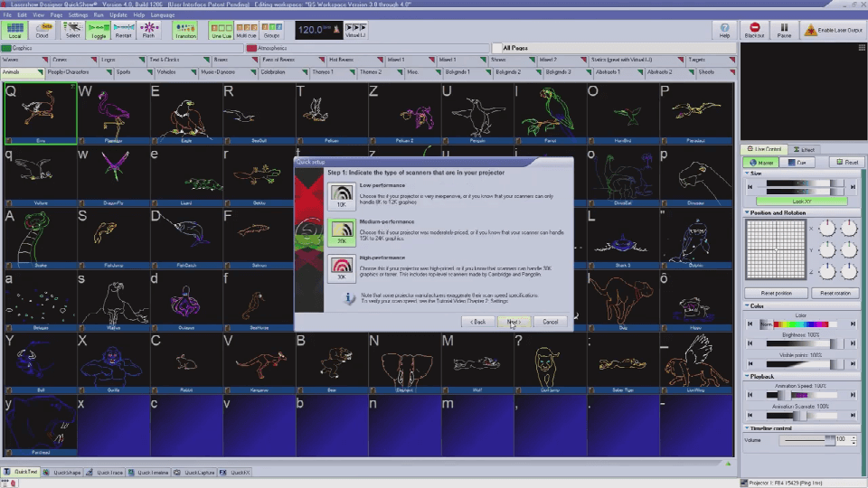Activate the Select mode icon
The height and width of the screenshot is (488, 868).
(72, 31)
